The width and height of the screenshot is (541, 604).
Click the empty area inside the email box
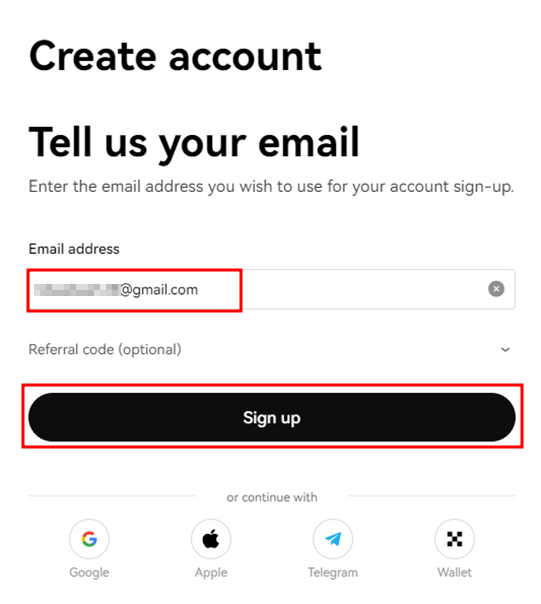362,289
